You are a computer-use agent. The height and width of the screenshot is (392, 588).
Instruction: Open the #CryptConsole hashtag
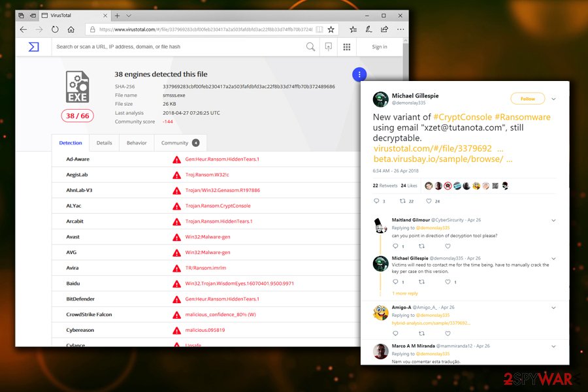click(463, 117)
